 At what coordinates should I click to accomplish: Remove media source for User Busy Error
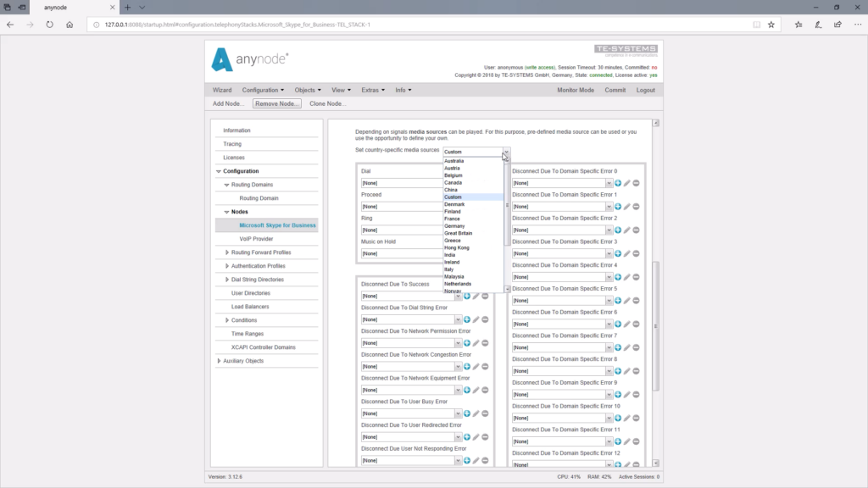tap(485, 413)
